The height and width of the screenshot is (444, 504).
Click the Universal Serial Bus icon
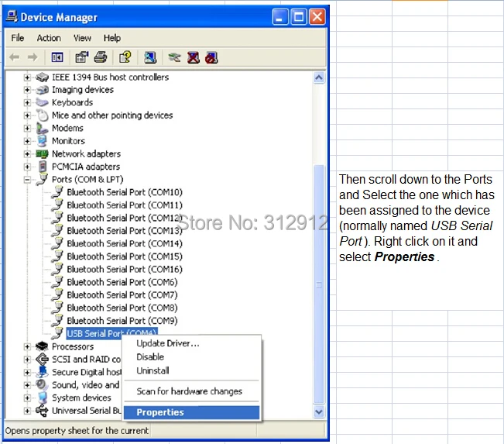42,411
